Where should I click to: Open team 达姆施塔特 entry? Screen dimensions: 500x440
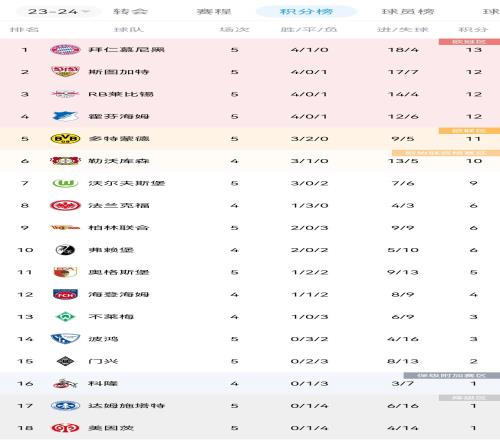tap(250, 406)
